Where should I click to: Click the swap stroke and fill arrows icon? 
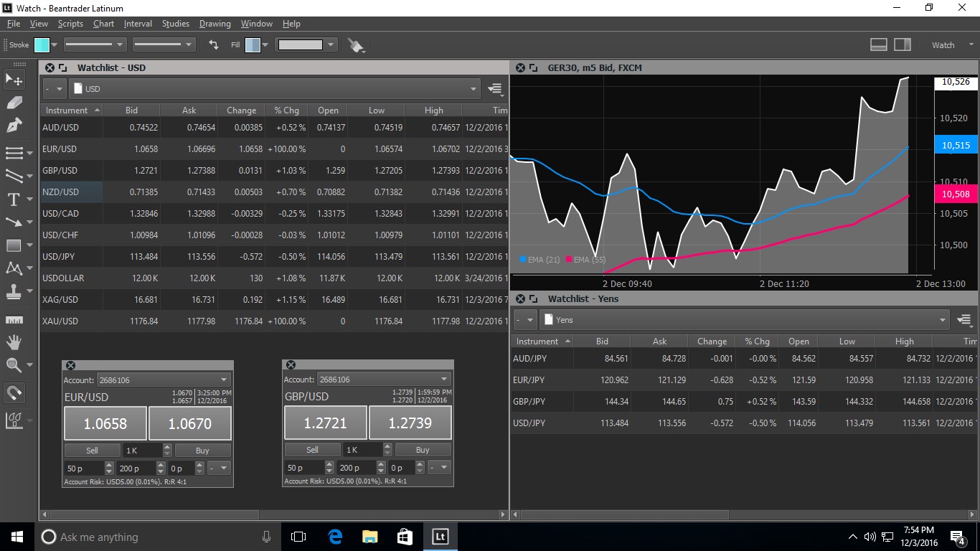pos(213,44)
